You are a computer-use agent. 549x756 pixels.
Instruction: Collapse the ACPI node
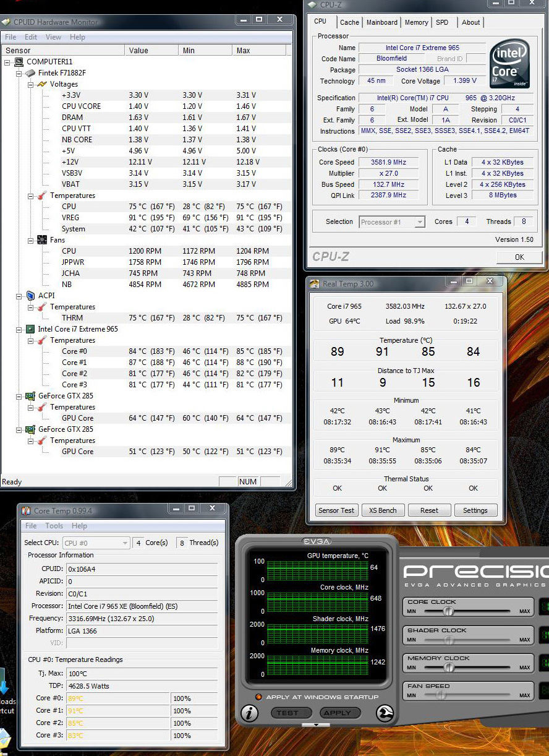point(19,296)
